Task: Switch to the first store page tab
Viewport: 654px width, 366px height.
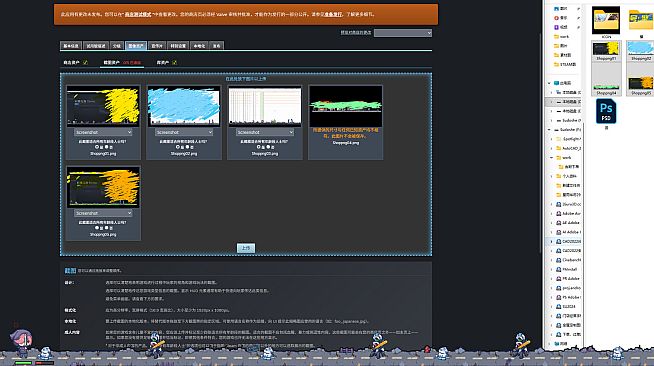Action: pyautogui.click(x=71, y=46)
